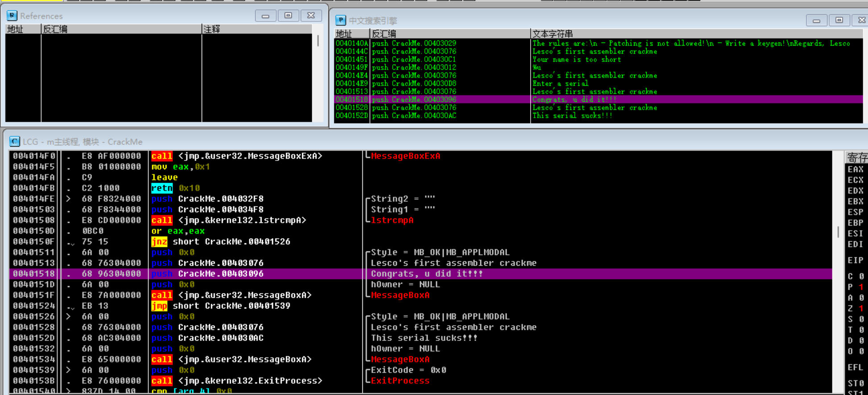Viewport: 868px width, 395px height.
Task: Select search result row at address 00401513
Action: [x=598, y=91]
